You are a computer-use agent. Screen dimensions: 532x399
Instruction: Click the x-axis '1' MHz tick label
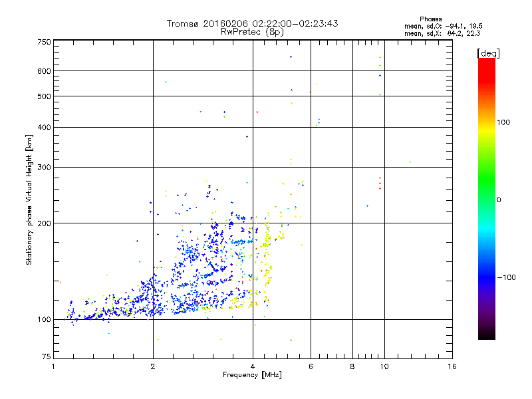click(53, 366)
